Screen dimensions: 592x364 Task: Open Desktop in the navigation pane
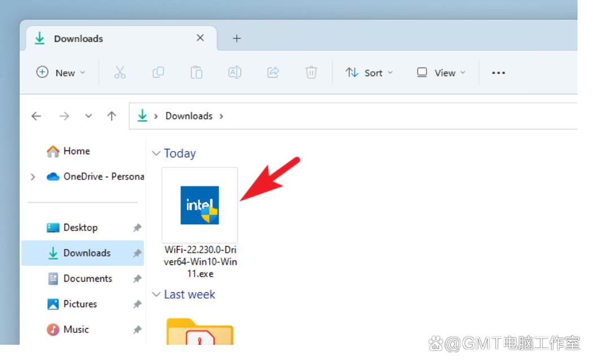coord(72,228)
